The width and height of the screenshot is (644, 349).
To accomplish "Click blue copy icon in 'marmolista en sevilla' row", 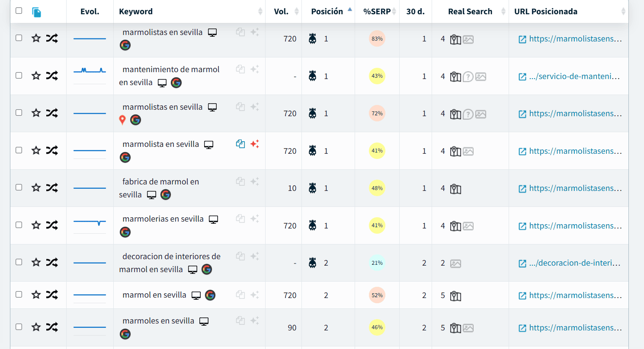I will [x=240, y=144].
